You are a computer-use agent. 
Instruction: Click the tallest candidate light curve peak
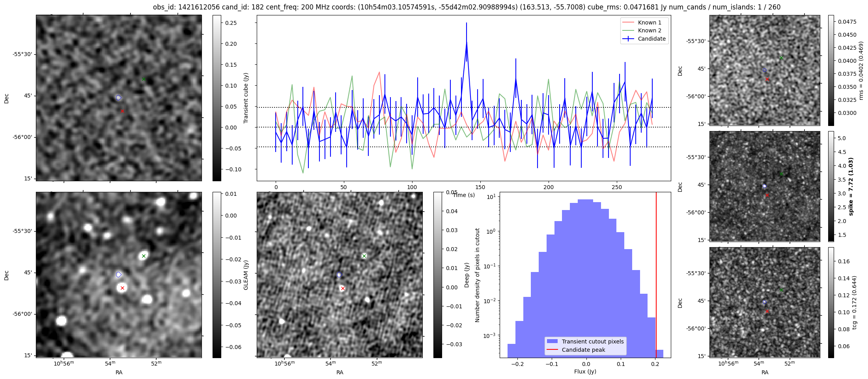coord(466,43)
